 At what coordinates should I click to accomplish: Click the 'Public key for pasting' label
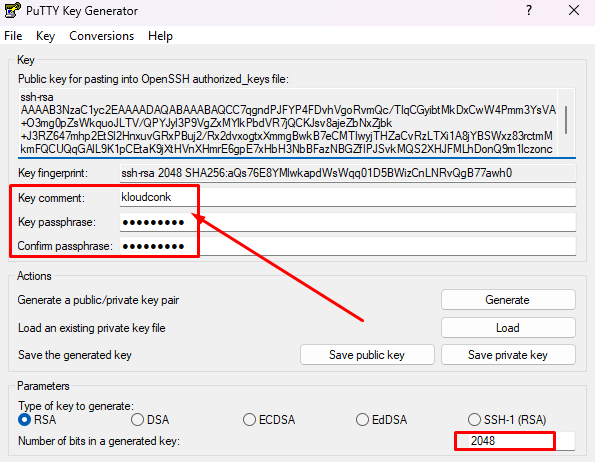(153, 79)
